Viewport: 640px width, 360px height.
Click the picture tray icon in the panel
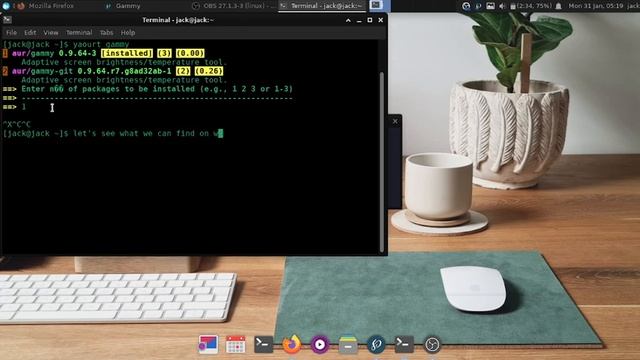coord(490,6)
